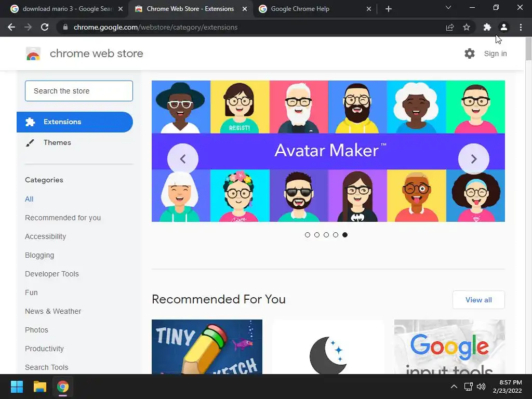This screenshot has height=399, width=532.
Task: Close the 'download mario 3' tab
Action: pyautogui.click(x=121, y=9)
